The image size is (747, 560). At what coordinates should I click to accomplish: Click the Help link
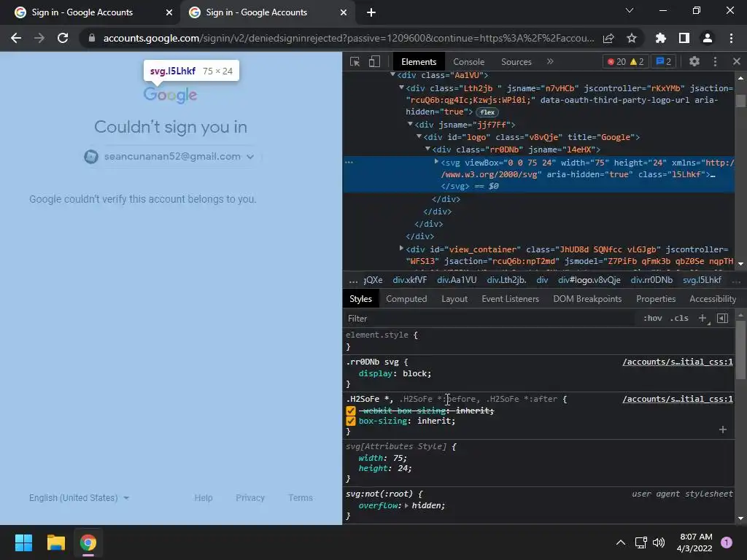click(204, 497)
